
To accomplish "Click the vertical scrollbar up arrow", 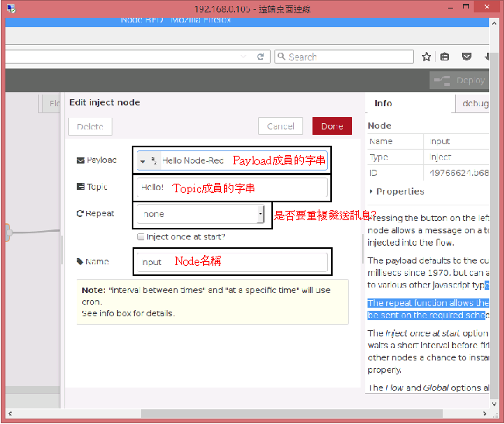I will (494, 24).
